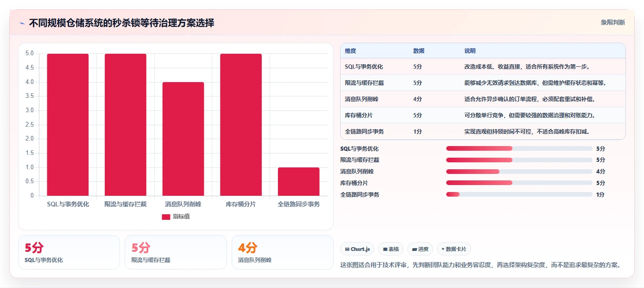The height and width of the screenshot is (288, 644).
Task: Click description starting 能够减少无效请求
Action: coord(536,83)
